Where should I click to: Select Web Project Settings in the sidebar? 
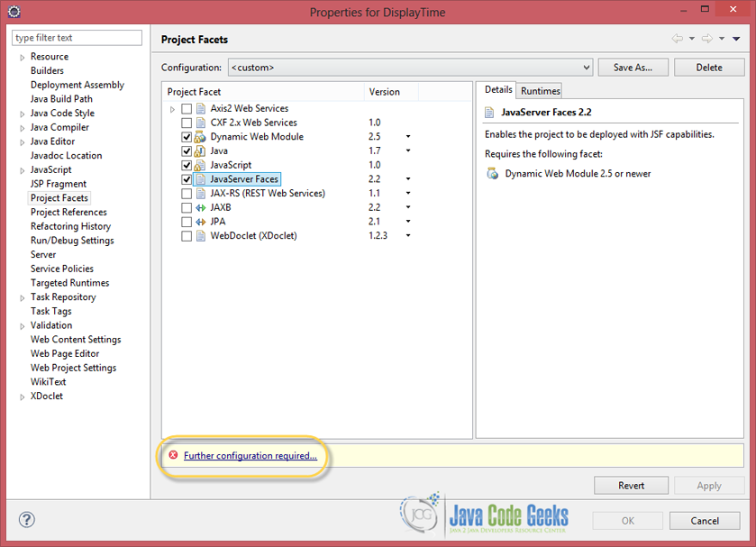(73, 368)
